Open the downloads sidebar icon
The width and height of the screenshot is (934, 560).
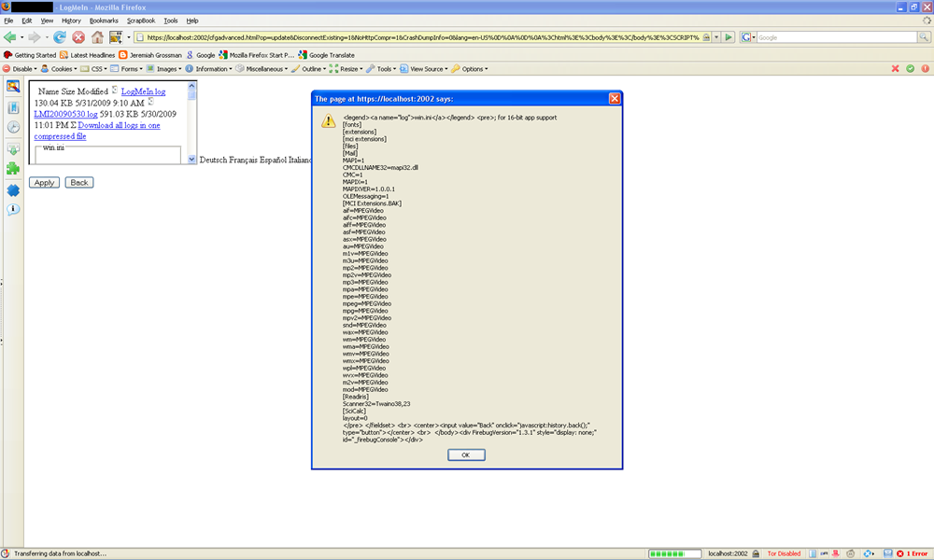pos(12,148)
